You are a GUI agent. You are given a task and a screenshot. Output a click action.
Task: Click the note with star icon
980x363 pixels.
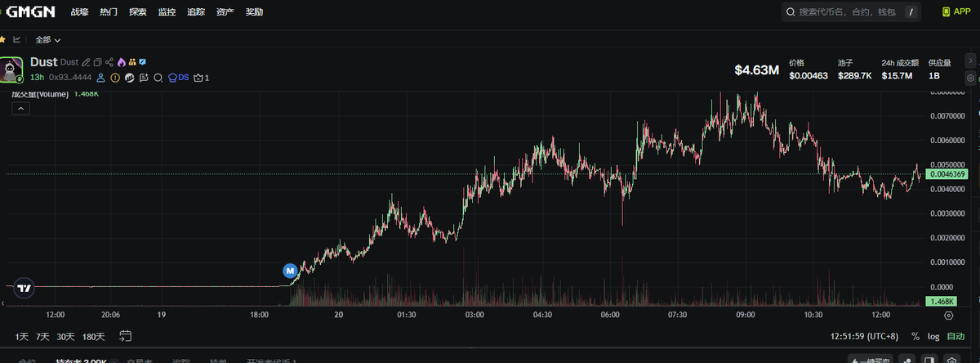point(143,78)
